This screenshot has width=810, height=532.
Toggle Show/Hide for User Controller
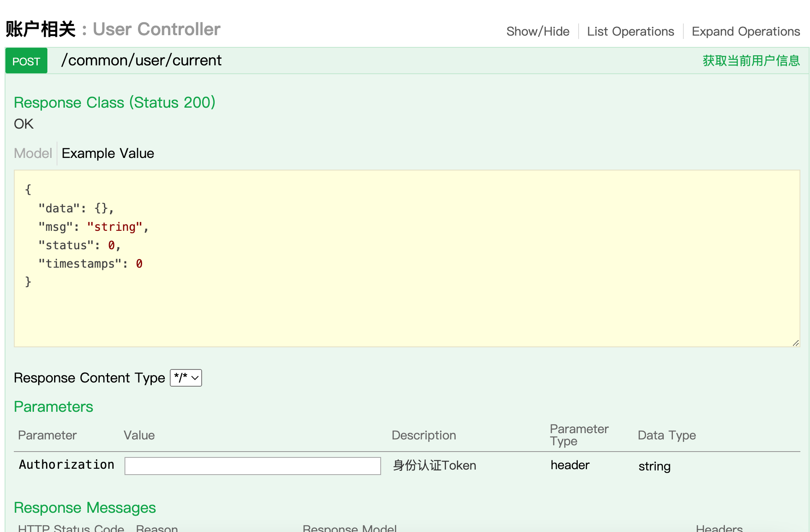537,31
